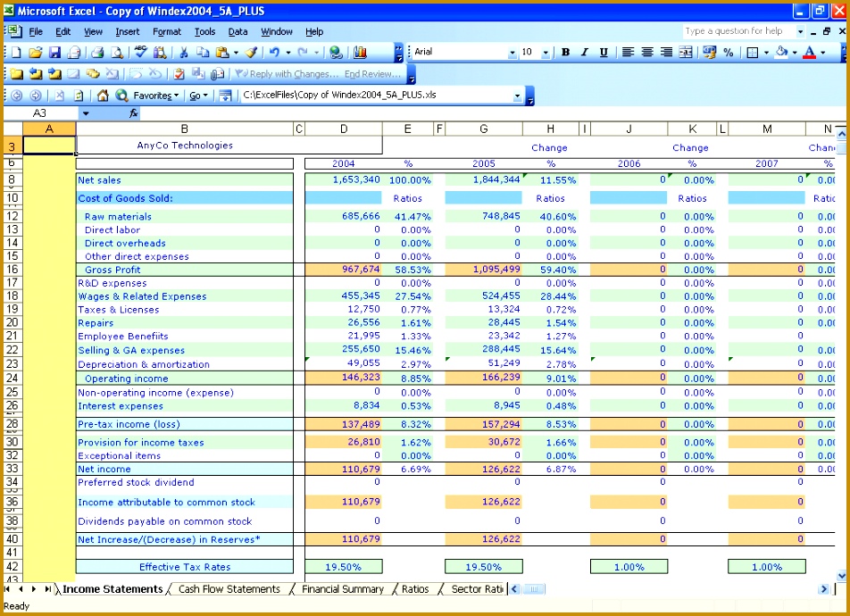
Task: Align cell text to the right
Action: [x=666, y=52]
